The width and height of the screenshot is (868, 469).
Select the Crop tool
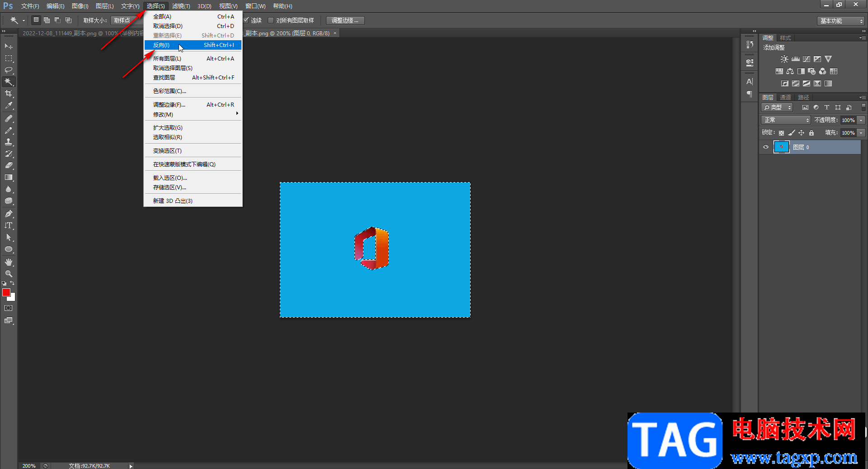pos(9,94)
